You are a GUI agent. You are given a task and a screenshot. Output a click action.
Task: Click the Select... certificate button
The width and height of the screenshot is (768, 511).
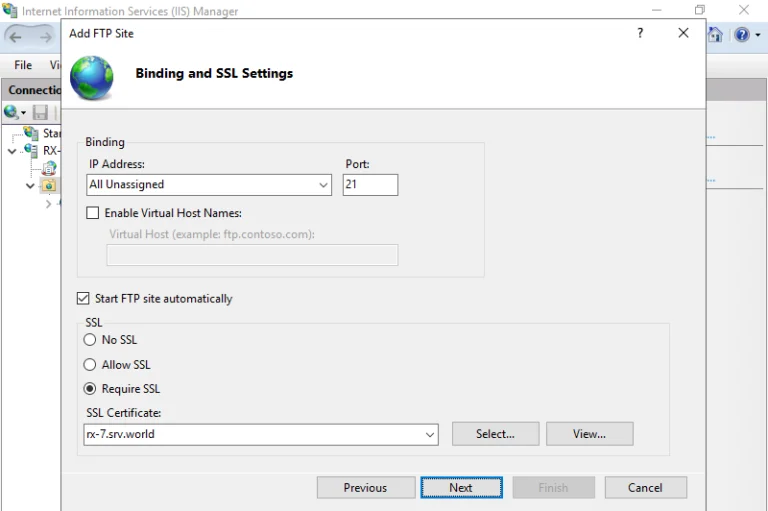click(496, 434)
